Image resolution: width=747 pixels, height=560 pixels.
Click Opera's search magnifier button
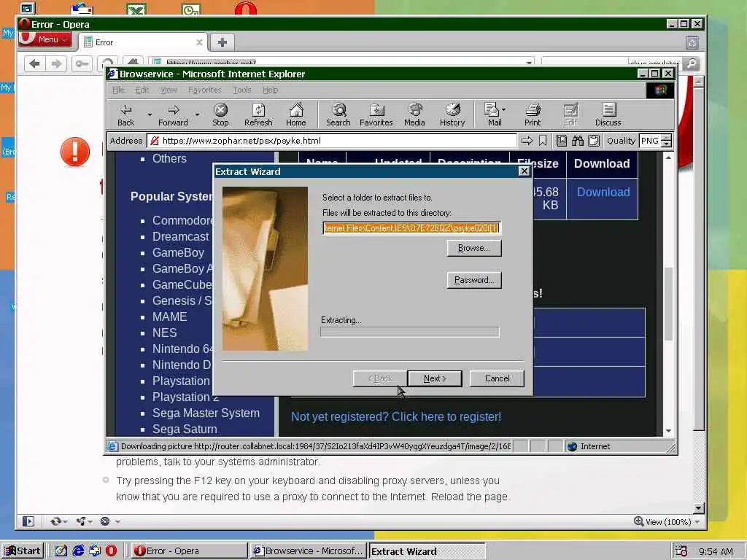click(692, 63)
